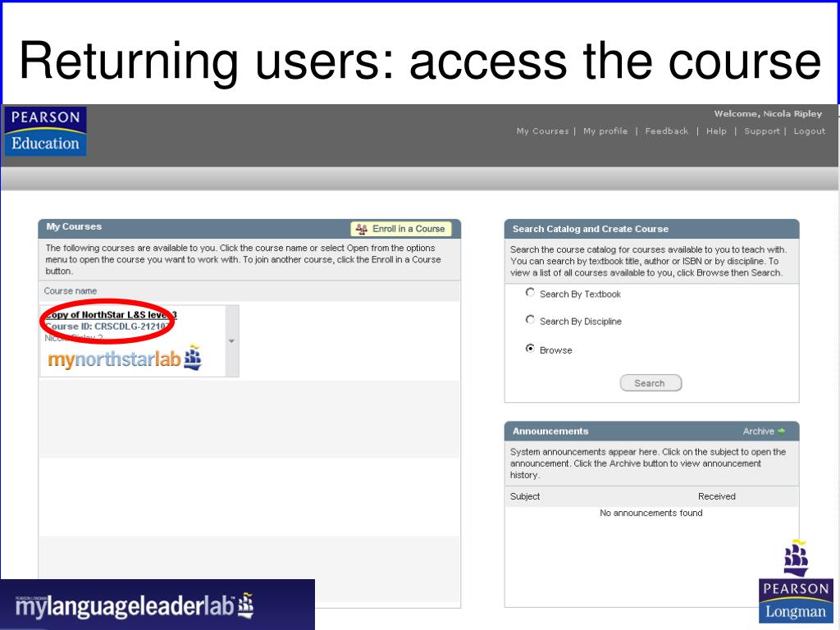
Task: Click Logout in top navigation
Action: point(810,130)
